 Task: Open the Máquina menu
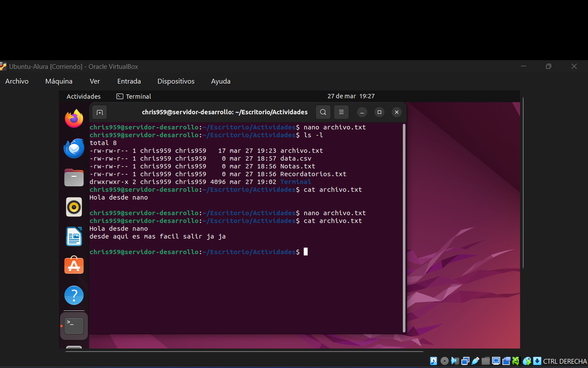pos(58,81)
